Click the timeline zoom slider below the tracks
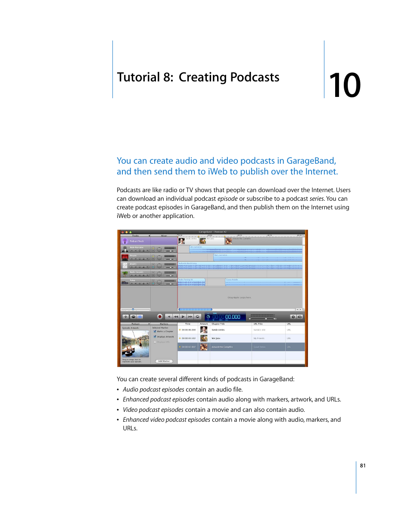 pyautogui.click(x=135, y=309)
